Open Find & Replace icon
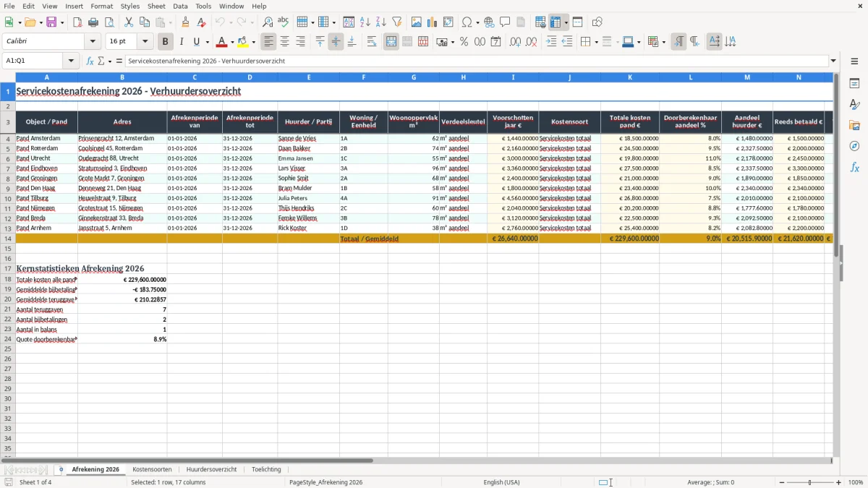This screenshot has height=488, width=868. click(x=268, y=22)
